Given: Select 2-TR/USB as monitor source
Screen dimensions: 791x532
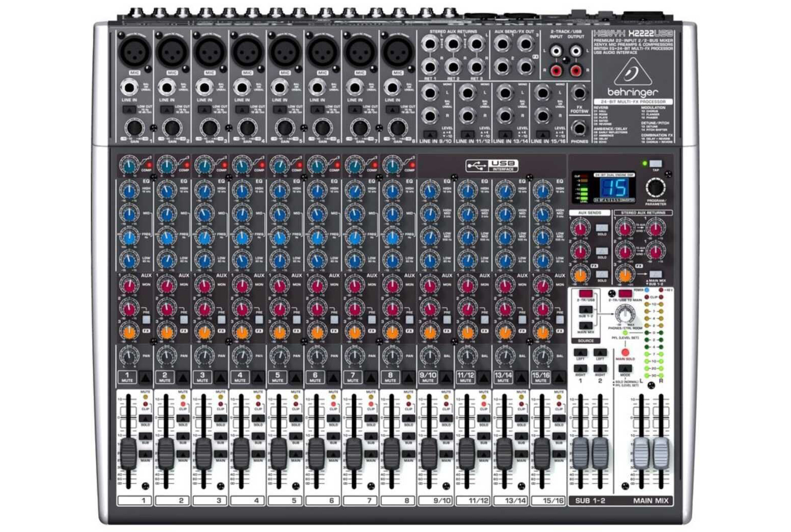Looking at the screenshot, I should [x=586, y=294].
